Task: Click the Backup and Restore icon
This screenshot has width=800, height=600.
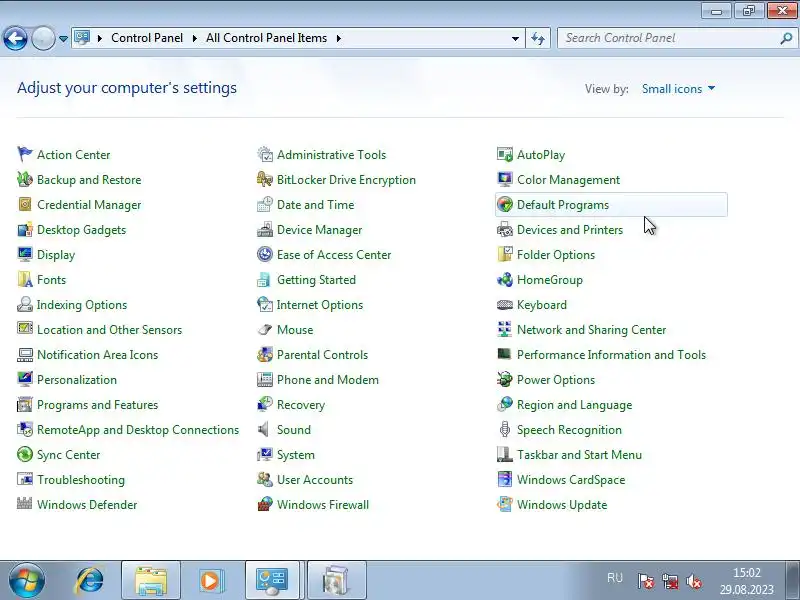Action: pos(24,180)
